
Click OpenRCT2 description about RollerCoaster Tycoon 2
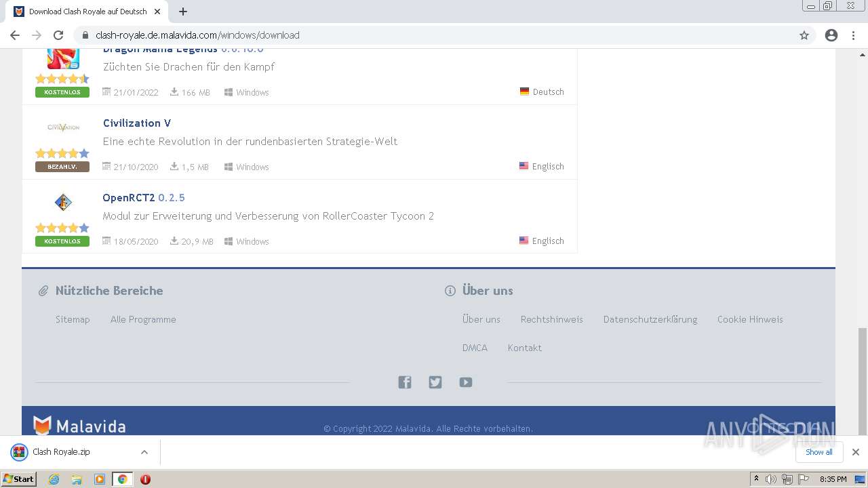tap(268, 216)
